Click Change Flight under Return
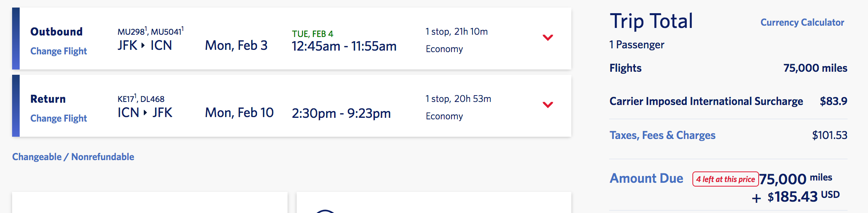868x213 pixels. [x=59, y=118]
